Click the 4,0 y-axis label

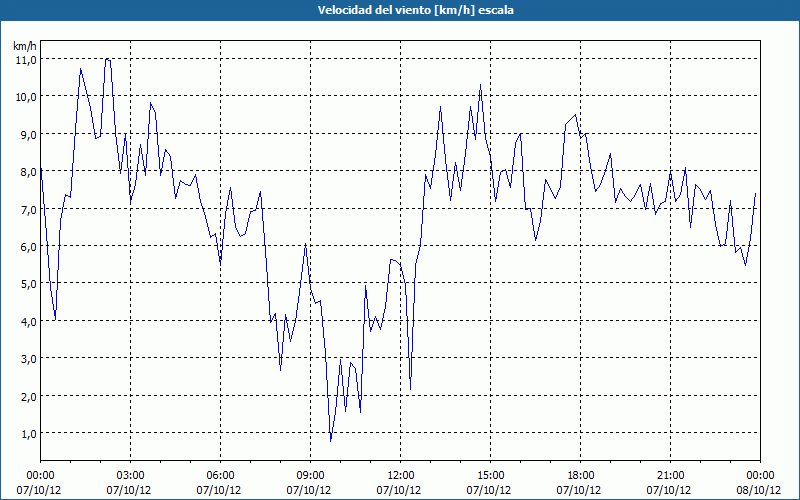28,322
